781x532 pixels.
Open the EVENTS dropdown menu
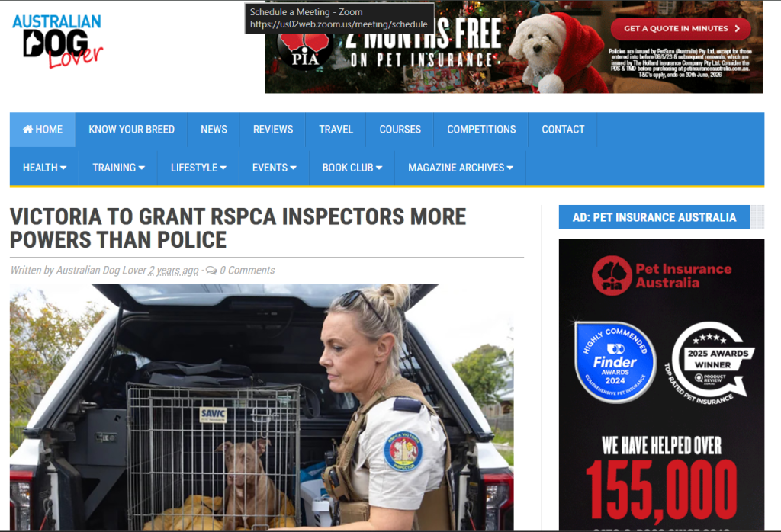click(274, 168)
